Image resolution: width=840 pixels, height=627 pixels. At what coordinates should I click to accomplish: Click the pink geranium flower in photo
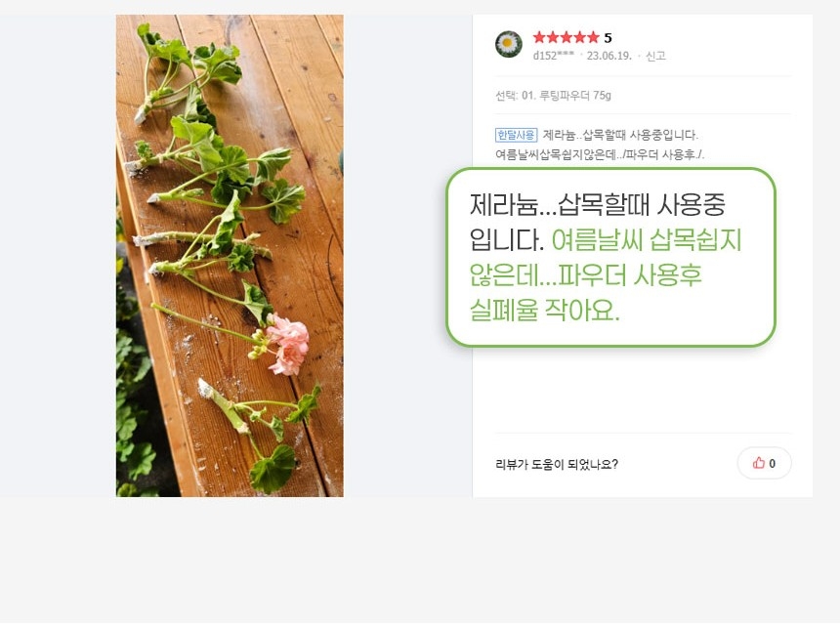[x=286, y=345]
